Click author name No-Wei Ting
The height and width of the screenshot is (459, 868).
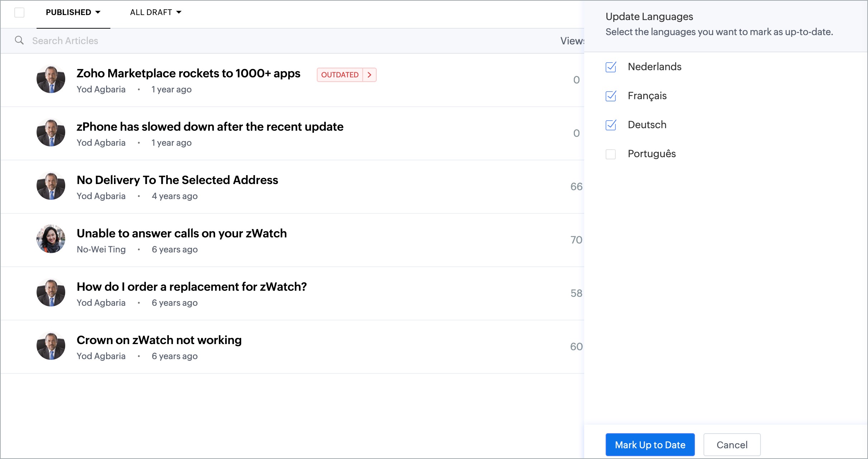(x=101, y=250)
